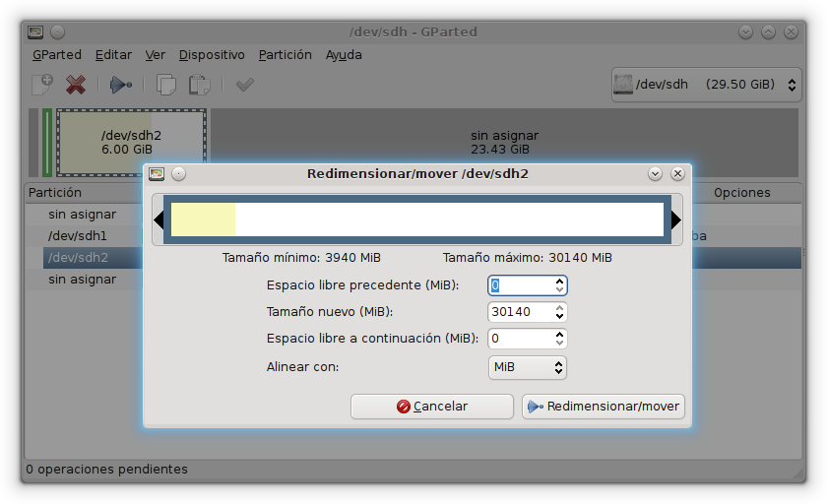Shade the resize dialog with the chevron button

click(655, 174)
